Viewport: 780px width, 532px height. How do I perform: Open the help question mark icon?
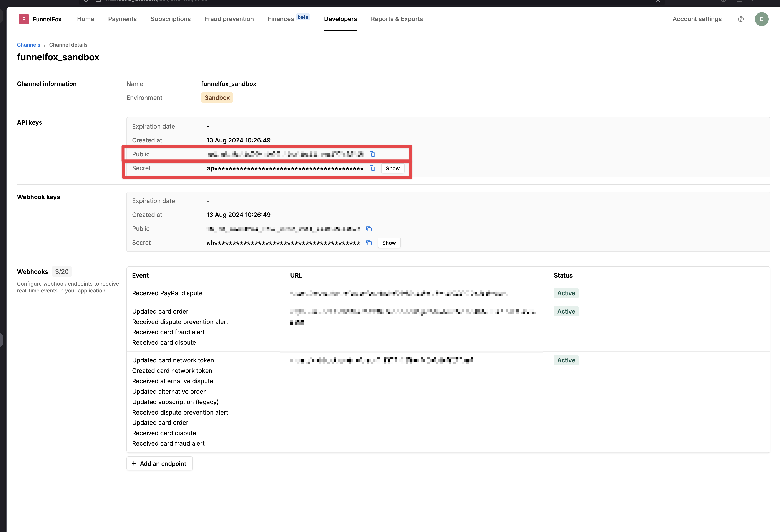[x=741, y=19]
